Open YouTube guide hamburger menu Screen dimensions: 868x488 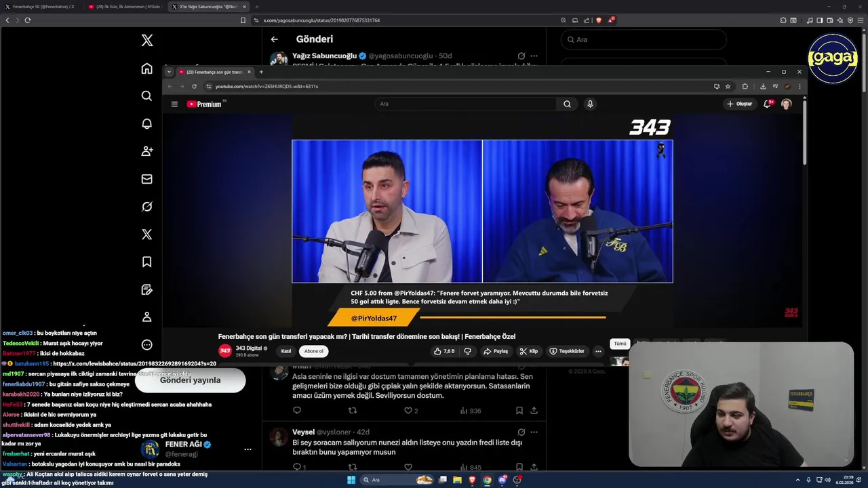(x=174, y=104)
